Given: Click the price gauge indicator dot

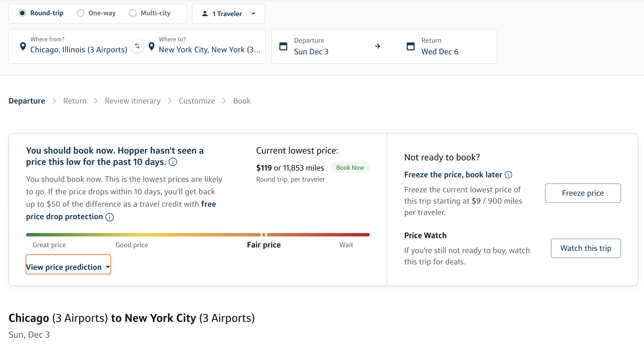Looking at the screenshot, I should (264, 235).
